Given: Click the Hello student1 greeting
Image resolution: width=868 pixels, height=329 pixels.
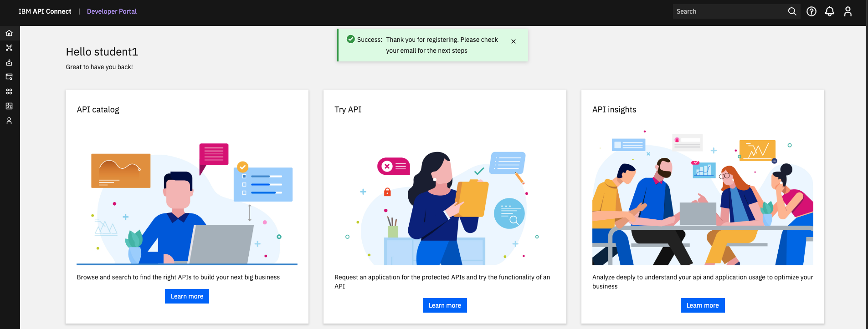Looking at the screenshot, I should pyautogui.click(x=102, y=52).
